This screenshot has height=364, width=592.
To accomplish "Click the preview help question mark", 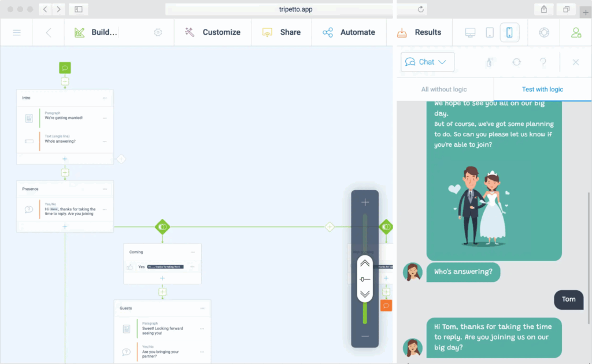I will coord(543,62).
